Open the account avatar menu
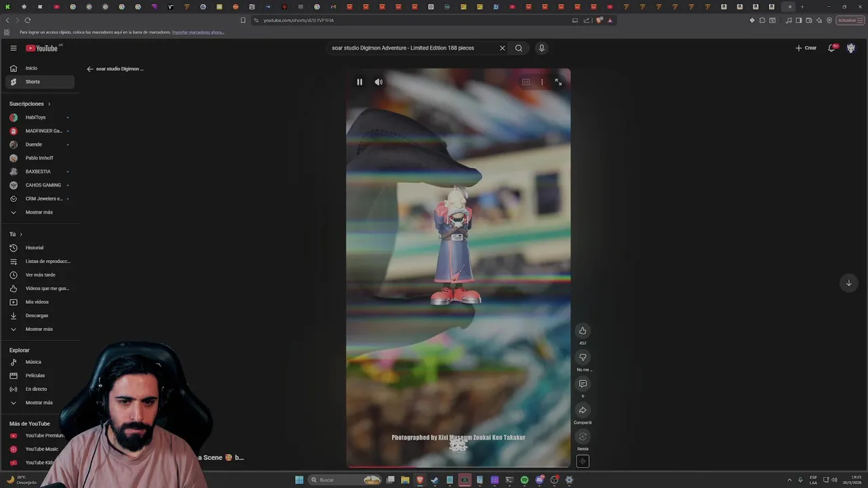868x488 pixels. 850,48
